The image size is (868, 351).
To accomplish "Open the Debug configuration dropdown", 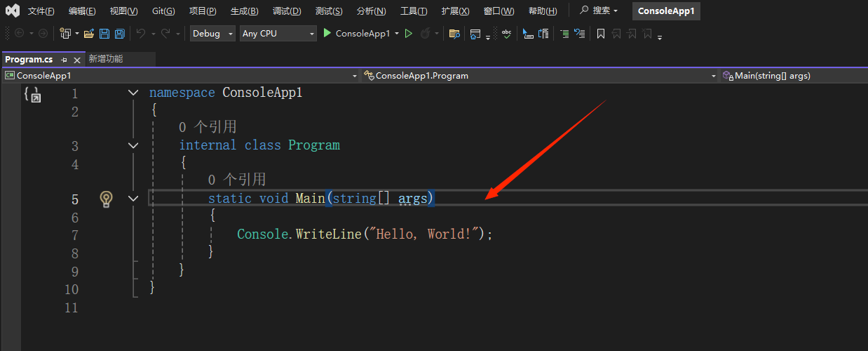I will [x=212, y=34].
